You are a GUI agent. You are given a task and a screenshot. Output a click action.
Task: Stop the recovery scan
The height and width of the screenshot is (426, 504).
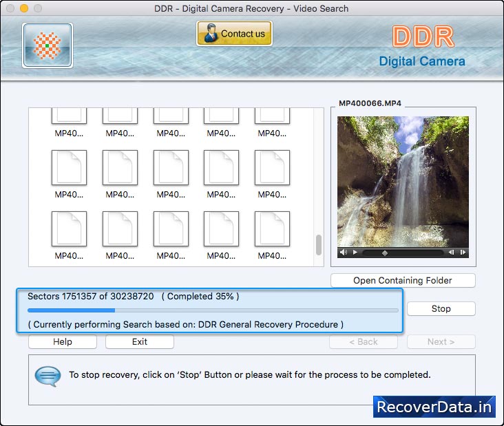coord(441,309)
